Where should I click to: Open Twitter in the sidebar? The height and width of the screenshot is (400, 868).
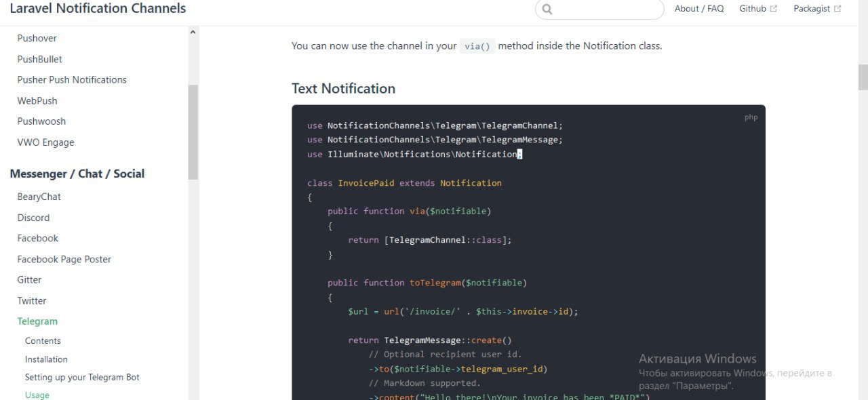(32, 300)
